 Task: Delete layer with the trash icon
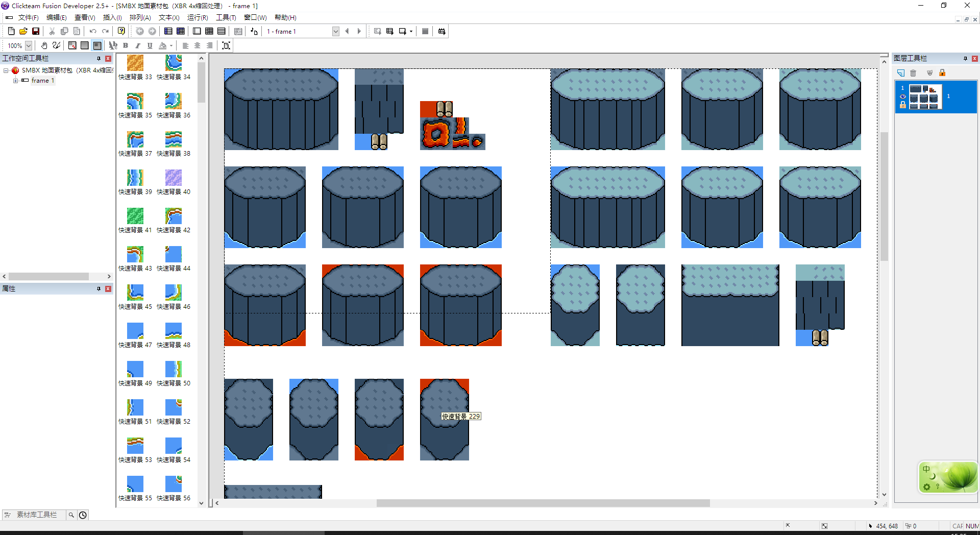[x=914, y=73]
